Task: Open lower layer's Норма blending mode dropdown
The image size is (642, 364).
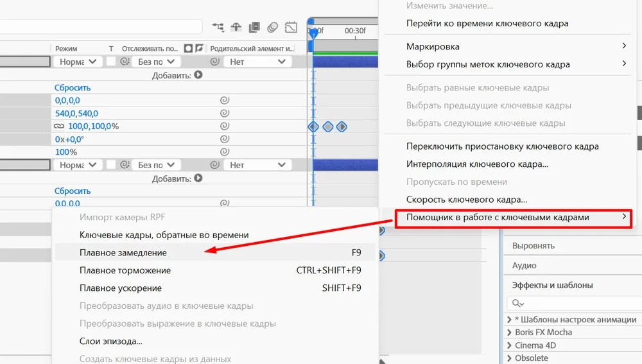Action: pyautogui.click(x=78, y=165)
